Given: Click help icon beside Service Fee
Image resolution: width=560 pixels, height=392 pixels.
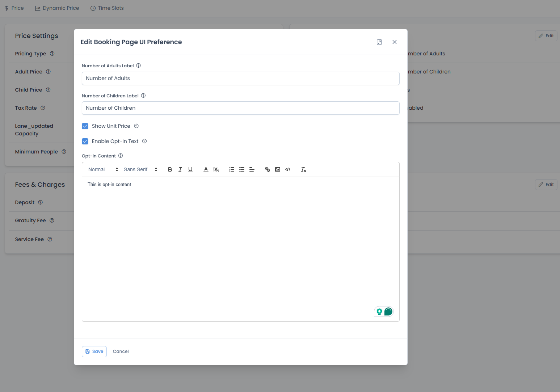Looking at the screenshot, I should [x=50, y=239].
